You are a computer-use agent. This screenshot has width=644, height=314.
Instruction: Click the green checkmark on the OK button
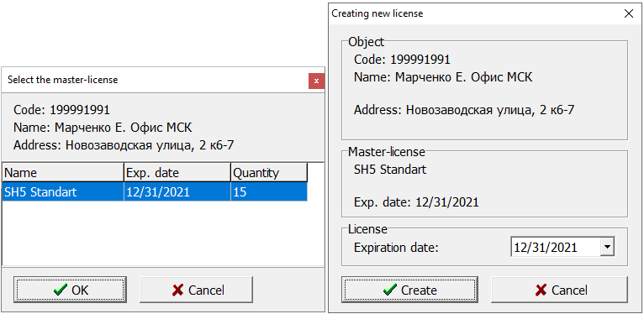pos(60,290)
